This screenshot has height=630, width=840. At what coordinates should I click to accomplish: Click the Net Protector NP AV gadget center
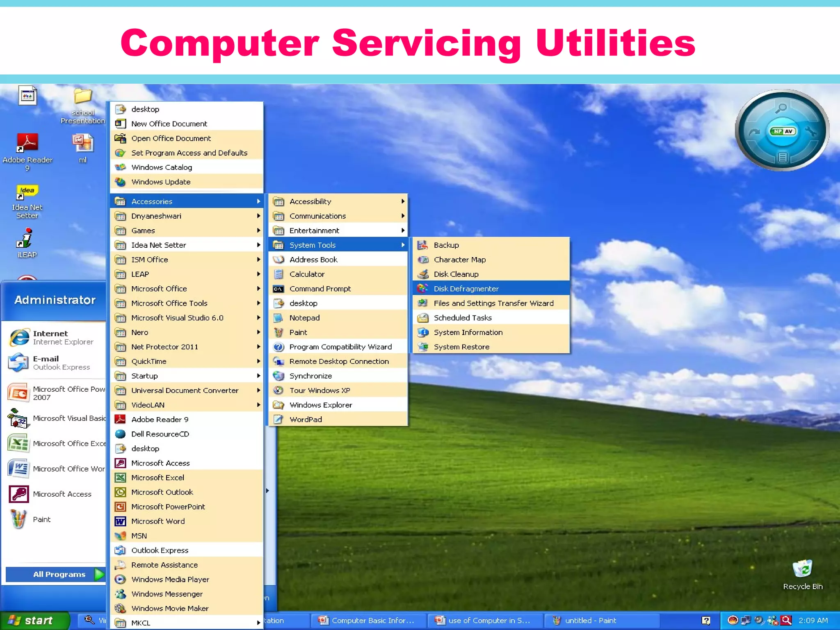click(x=783, y=131)
